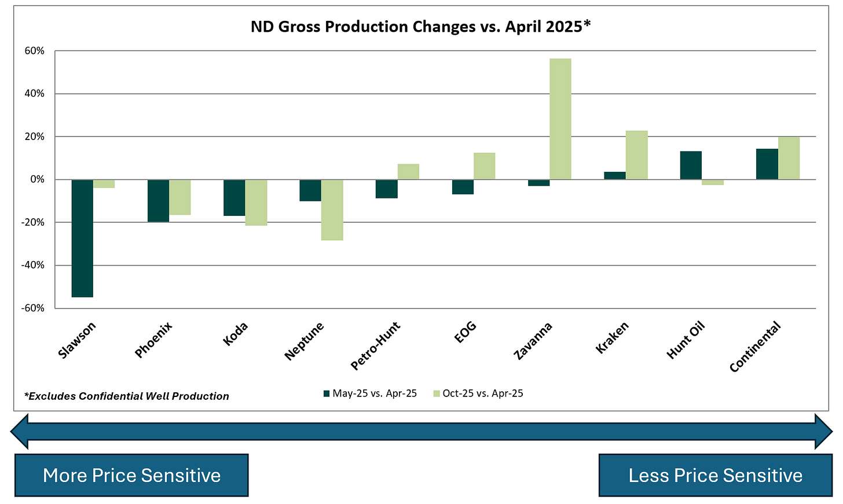Select Koda's dark green May-25 bar
Viewport: 843px width, 504px height.
click(x=234, y=197)
